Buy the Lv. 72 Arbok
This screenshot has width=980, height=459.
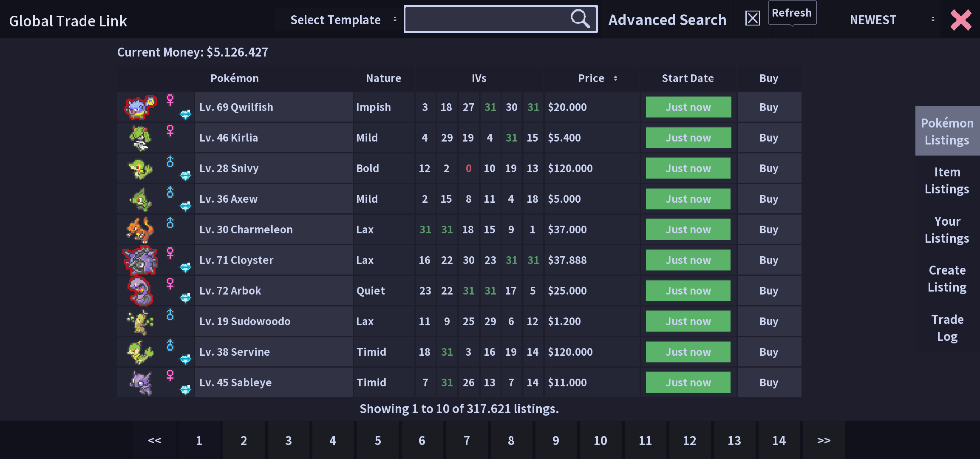[x=769, y=291]
